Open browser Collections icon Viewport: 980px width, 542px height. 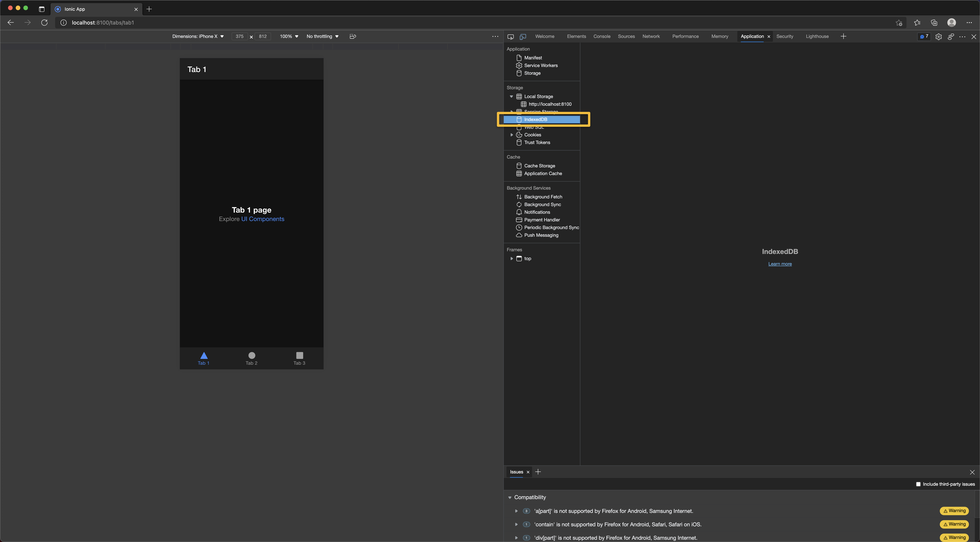tap(934, 22)
